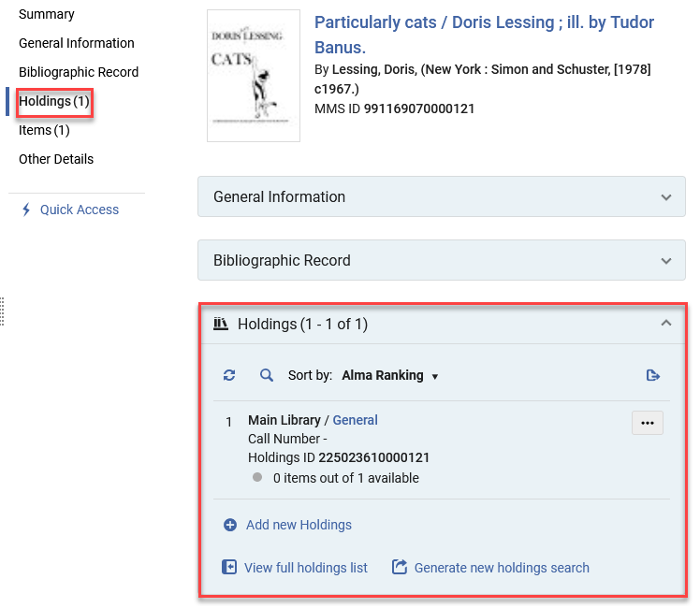Expand the Bibliographic Record section
The height and width of the screenshot is (608, 700).
(665, 261)
